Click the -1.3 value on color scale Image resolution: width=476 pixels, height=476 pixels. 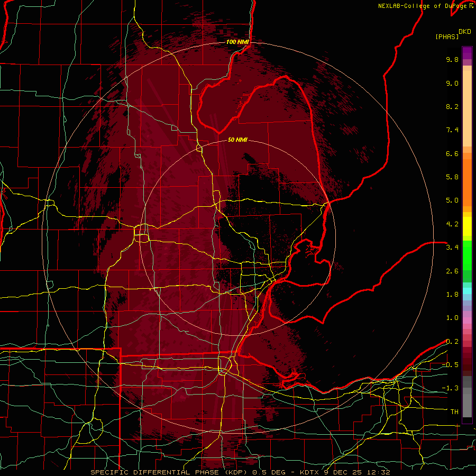tap(450, 388)
